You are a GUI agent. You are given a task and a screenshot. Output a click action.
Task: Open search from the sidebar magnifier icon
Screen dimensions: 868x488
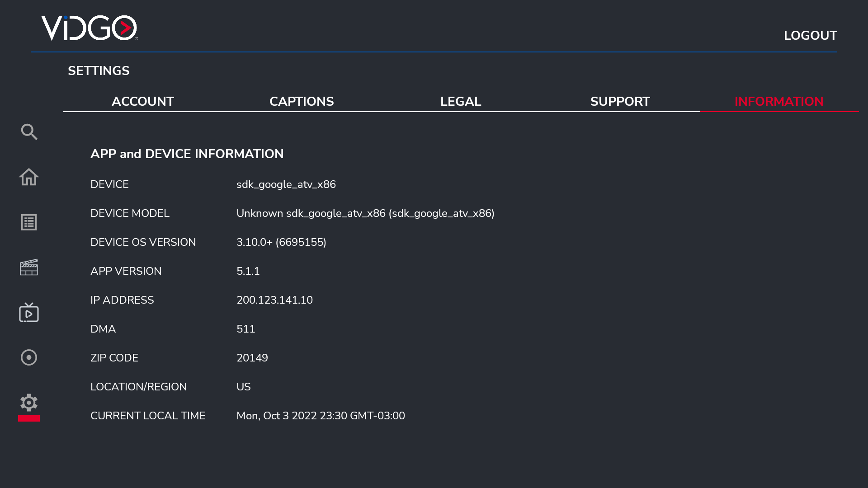[29, 132]
